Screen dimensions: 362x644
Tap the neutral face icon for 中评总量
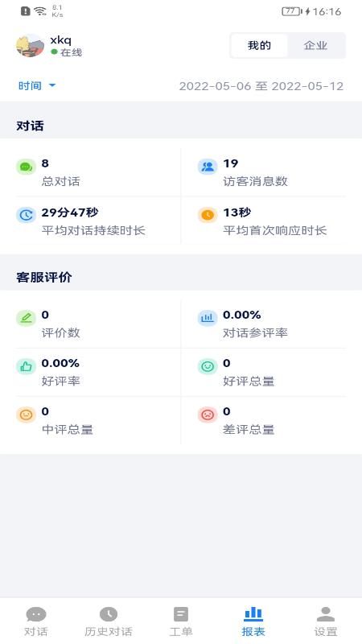coord(26,415)
